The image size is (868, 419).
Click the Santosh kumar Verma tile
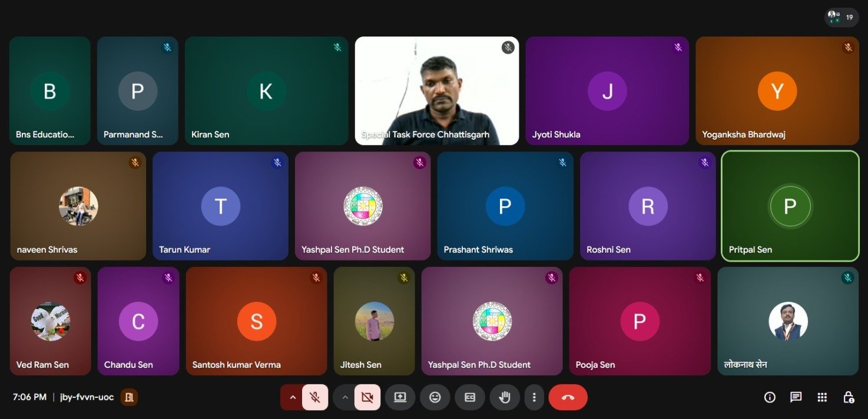256,321
